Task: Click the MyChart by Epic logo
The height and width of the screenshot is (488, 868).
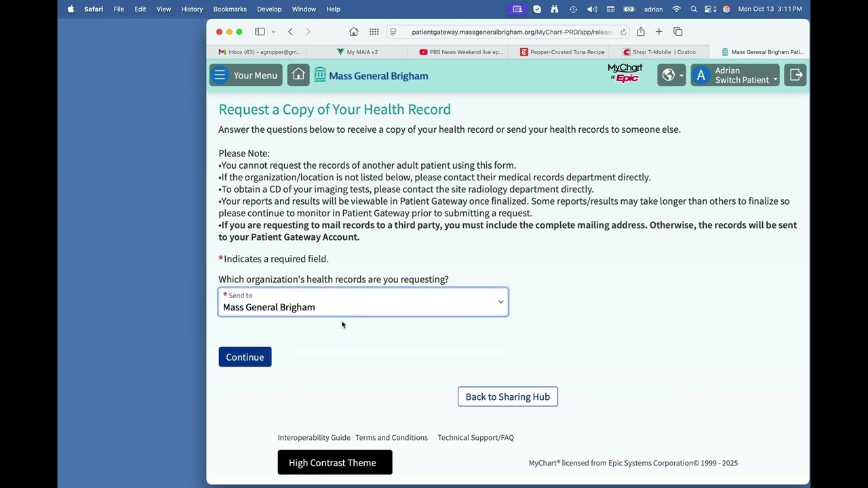Action: [625, 73]
